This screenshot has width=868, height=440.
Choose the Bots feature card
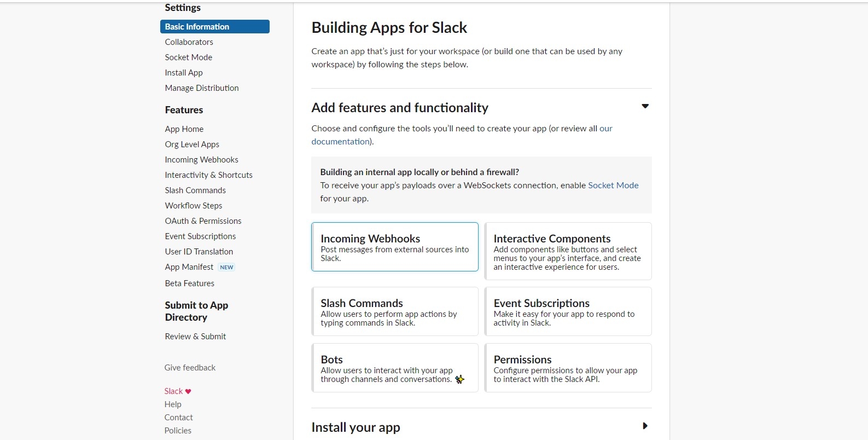(395, 368)
